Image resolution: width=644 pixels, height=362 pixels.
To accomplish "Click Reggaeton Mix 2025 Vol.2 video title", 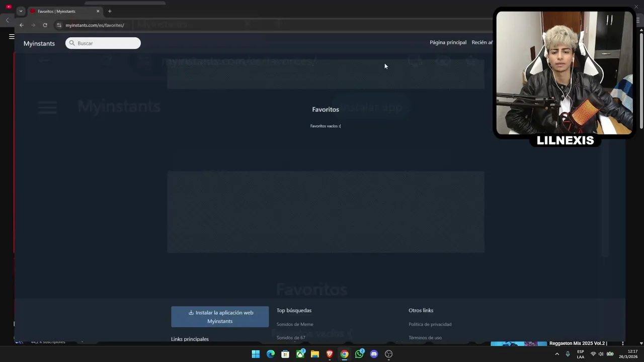I will tap(578, 343).
